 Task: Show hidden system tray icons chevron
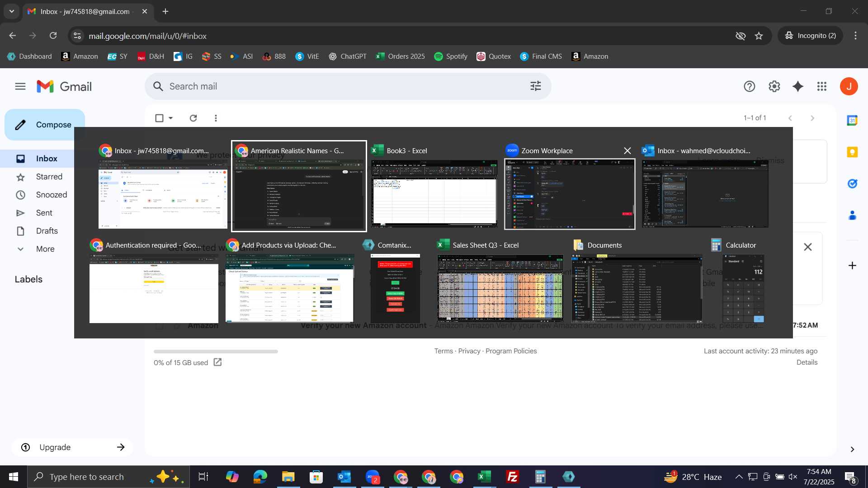[x=739, y=477]
